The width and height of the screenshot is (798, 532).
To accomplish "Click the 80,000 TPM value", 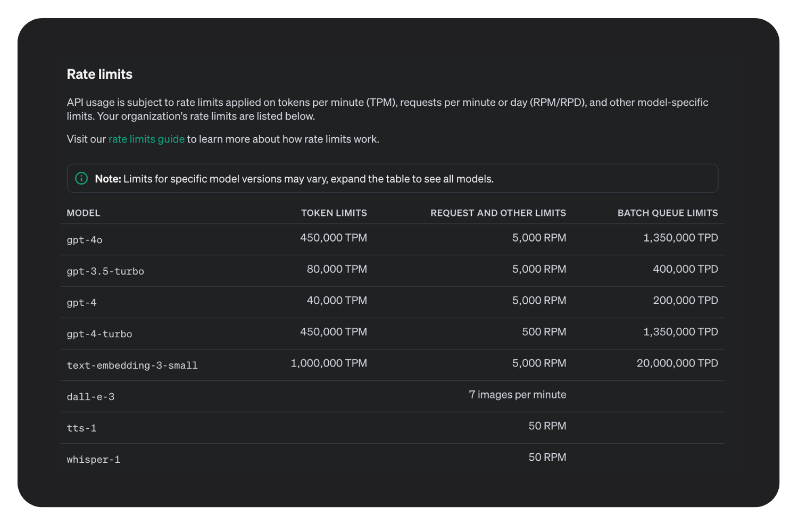I will click(337, 269).
